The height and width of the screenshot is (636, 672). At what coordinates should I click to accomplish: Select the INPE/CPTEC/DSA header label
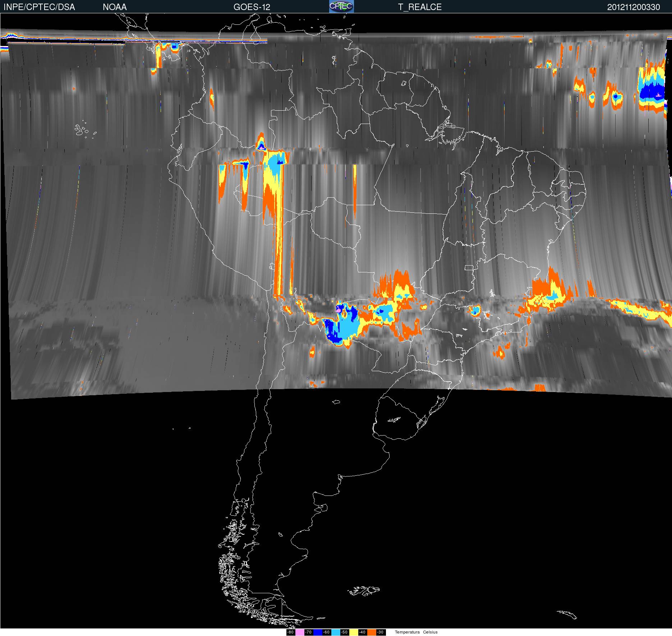click(x=39, y=7)
